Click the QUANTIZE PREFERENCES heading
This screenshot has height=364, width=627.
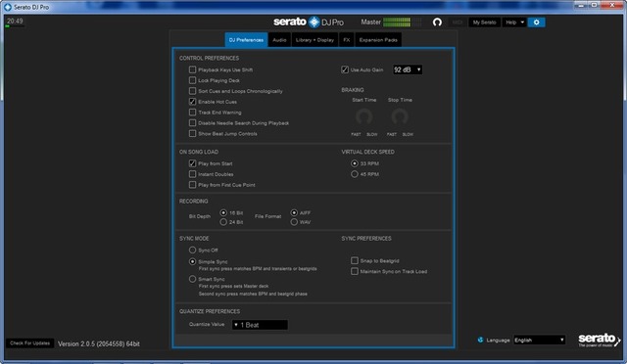[210, 311]
